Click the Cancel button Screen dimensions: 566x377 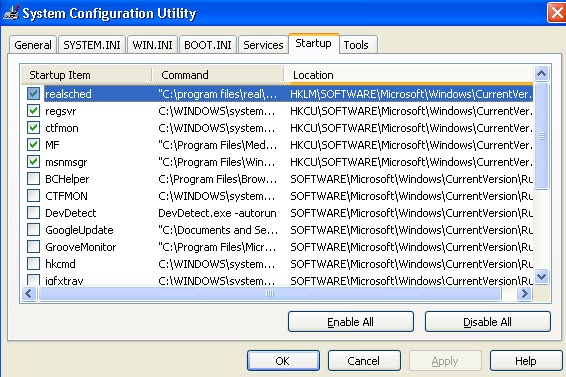tap(364, 361)
